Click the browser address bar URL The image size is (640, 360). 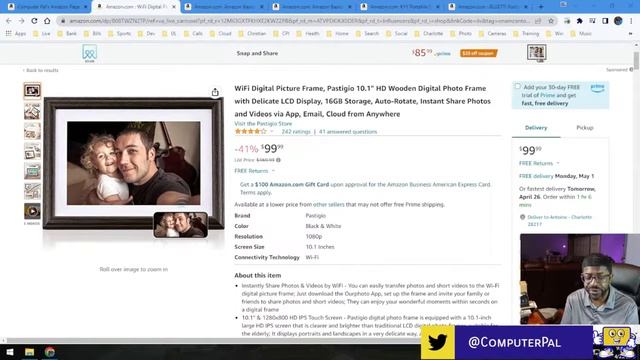tap(300, 21)
